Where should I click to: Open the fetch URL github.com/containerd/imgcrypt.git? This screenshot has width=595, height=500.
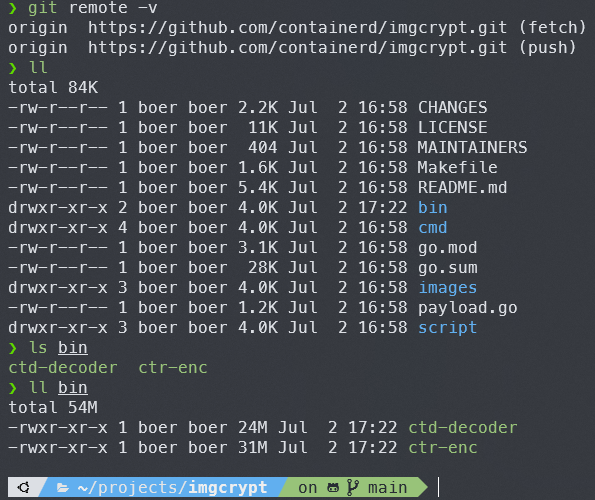click(297, 28)
